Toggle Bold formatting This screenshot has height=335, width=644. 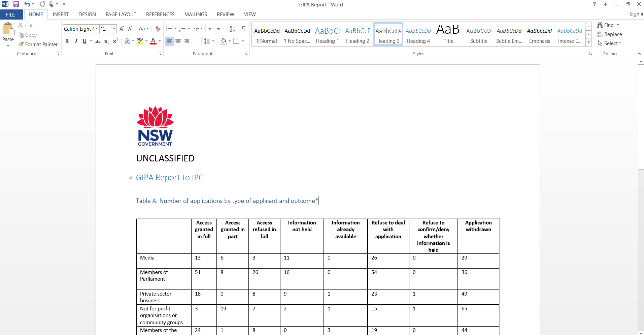67,41
